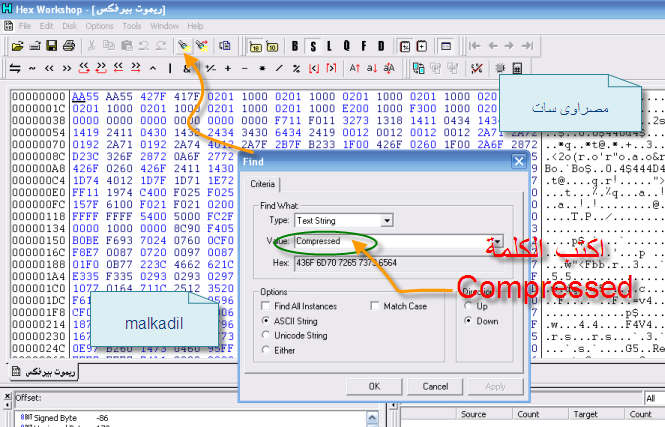This screenshot has height=427, width=665.
Task: Select the ريموت بيرفكس document tab
Action: 44,372
